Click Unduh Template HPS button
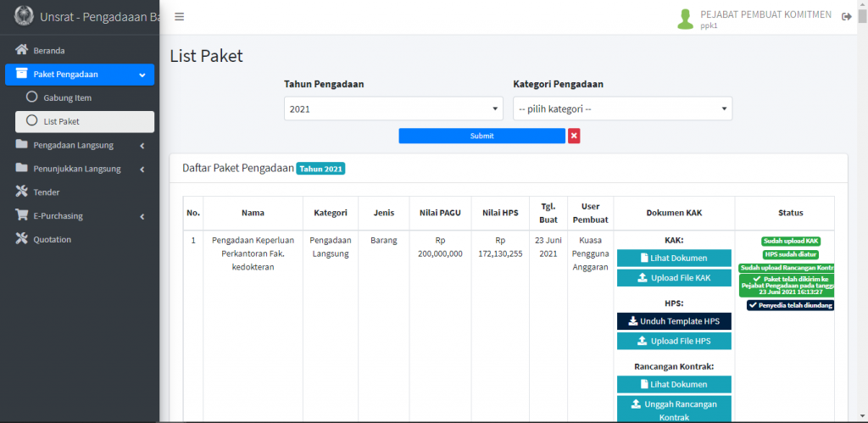 pyautogui.click(x=674, y=321)
